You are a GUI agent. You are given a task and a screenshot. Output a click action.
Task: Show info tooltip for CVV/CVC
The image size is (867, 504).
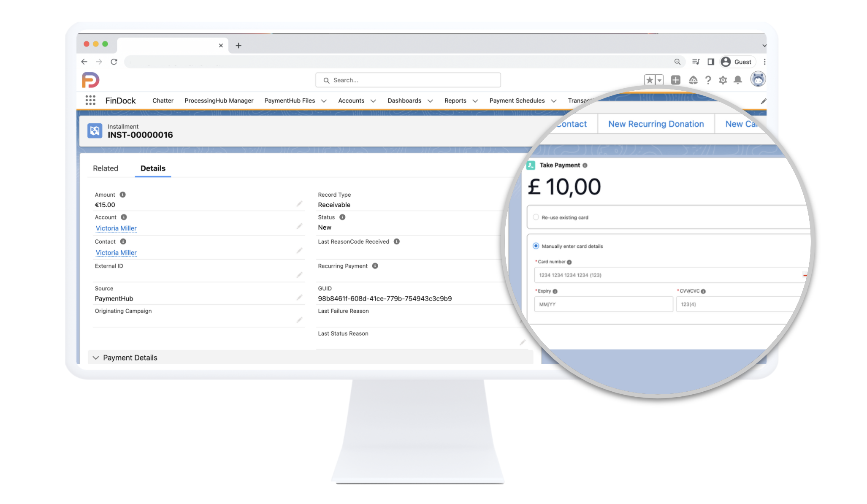(x=703, y=291)
